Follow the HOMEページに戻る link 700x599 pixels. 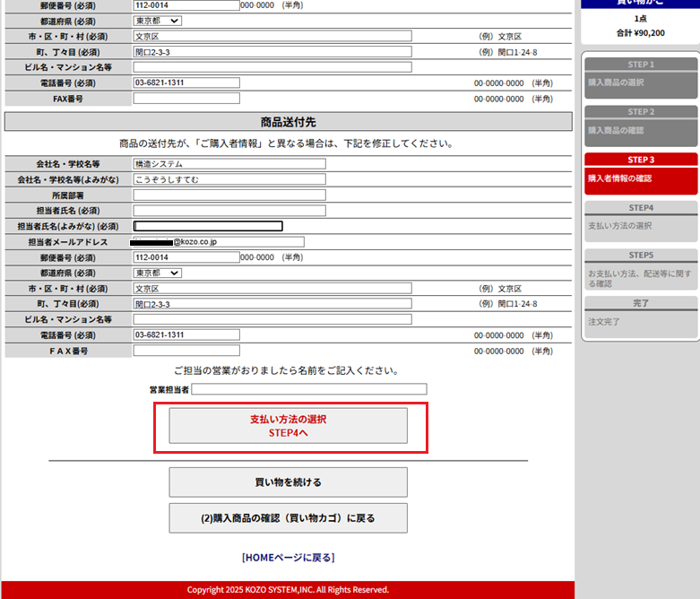(288, 558)
